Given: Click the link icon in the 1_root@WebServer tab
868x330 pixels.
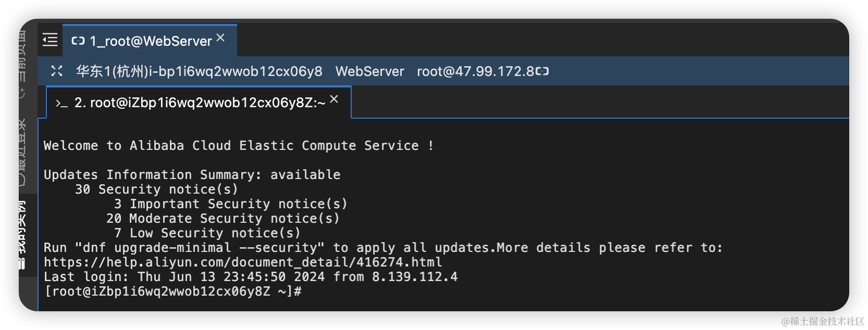Looking at the screenshot, I should [78, 41].
